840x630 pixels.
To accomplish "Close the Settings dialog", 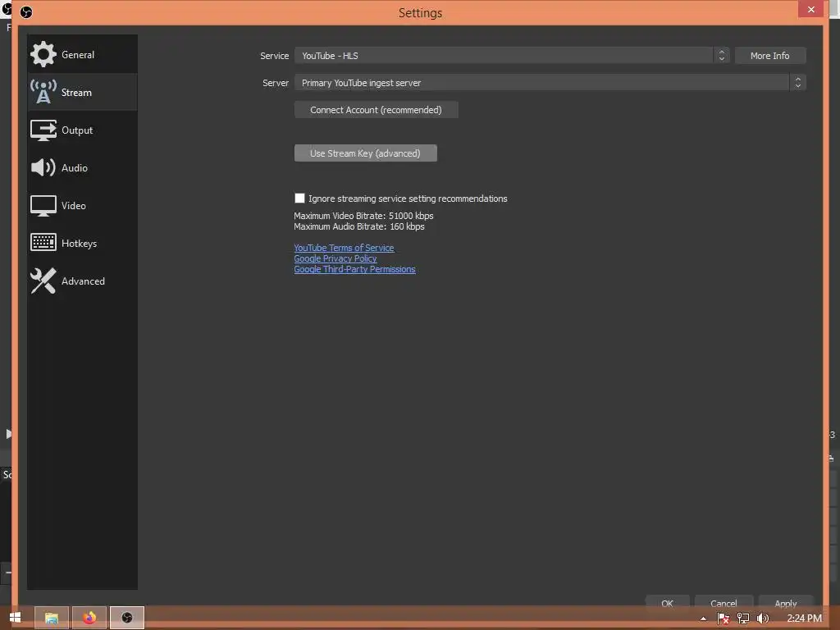I will tap(810, 9).
